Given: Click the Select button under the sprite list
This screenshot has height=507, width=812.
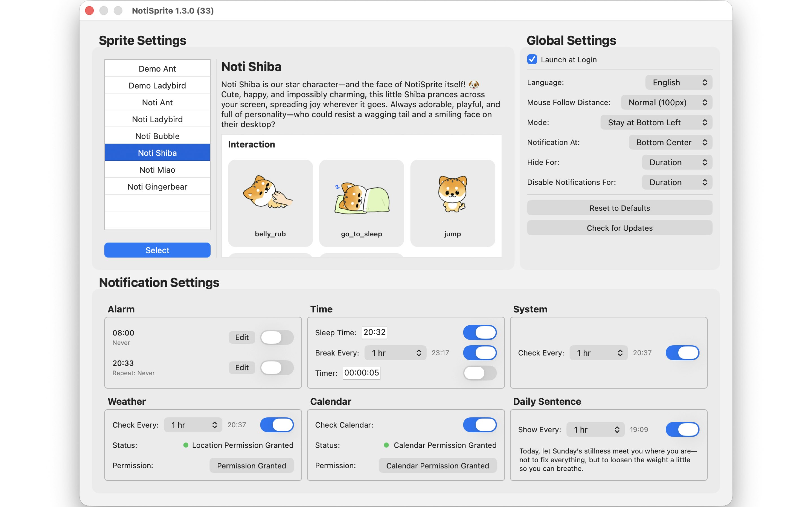Looking at the screenshot, I should 157,250.
